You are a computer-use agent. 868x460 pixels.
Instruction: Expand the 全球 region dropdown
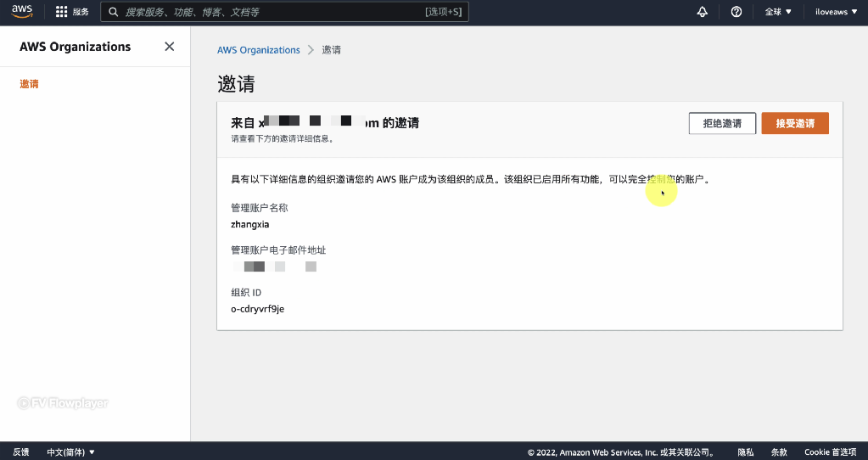point(778,12)
